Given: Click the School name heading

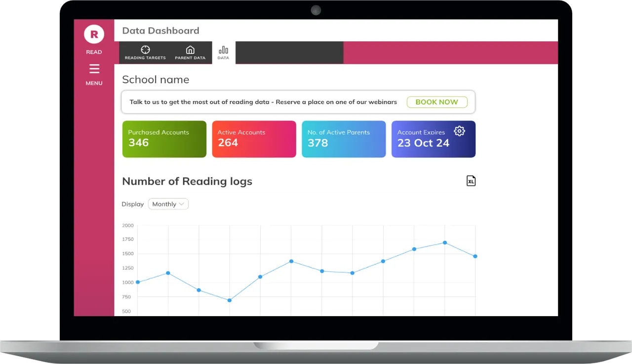Looking at the screenshot, I should tap(156, 80).
